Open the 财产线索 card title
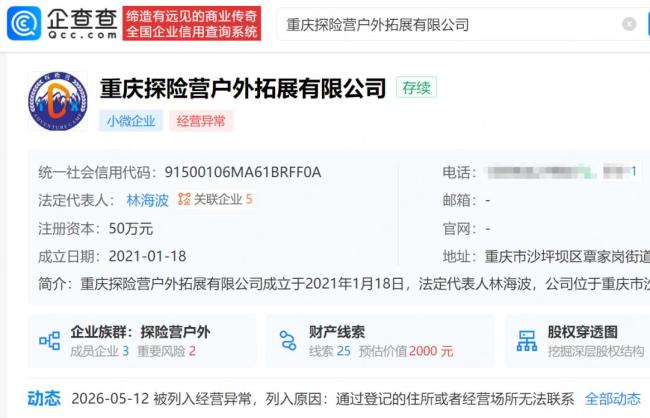This screenshot has width=650, height=418. 337,332
